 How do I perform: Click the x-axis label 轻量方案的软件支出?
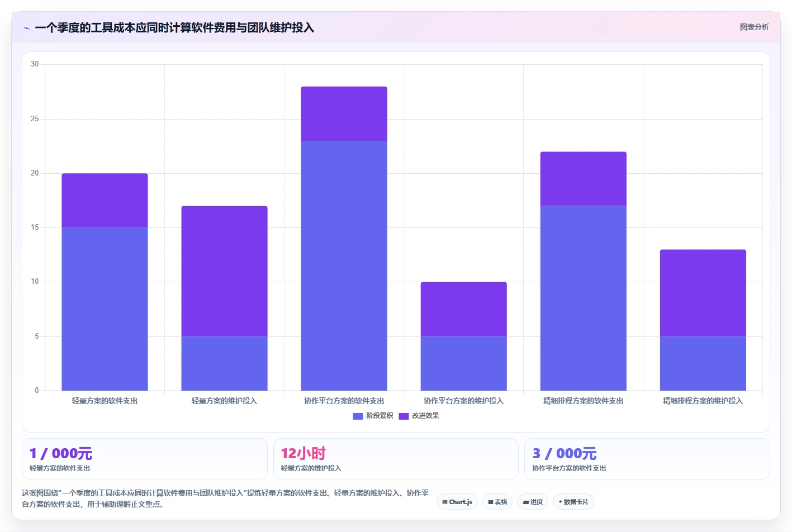coord(105,401)
